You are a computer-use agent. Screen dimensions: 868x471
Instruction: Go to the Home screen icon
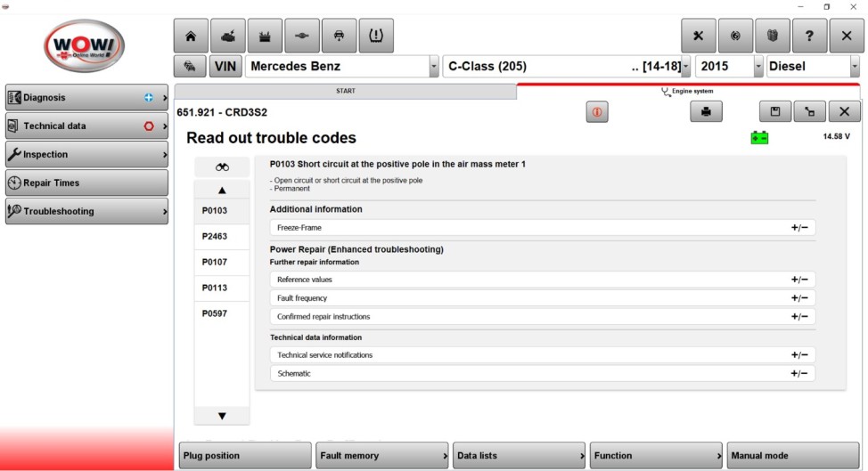(191, 36)
